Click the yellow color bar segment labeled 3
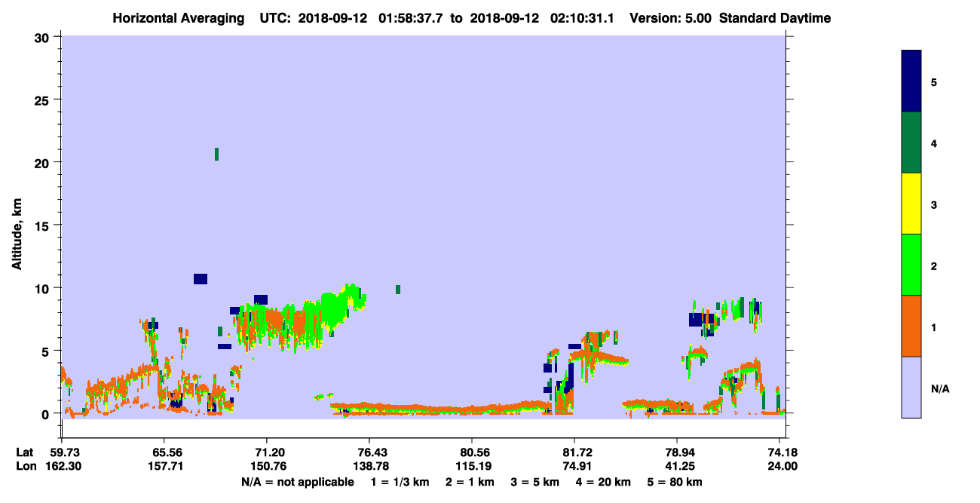980x503 pixels. pyautogui.click(x=911, y=204)
